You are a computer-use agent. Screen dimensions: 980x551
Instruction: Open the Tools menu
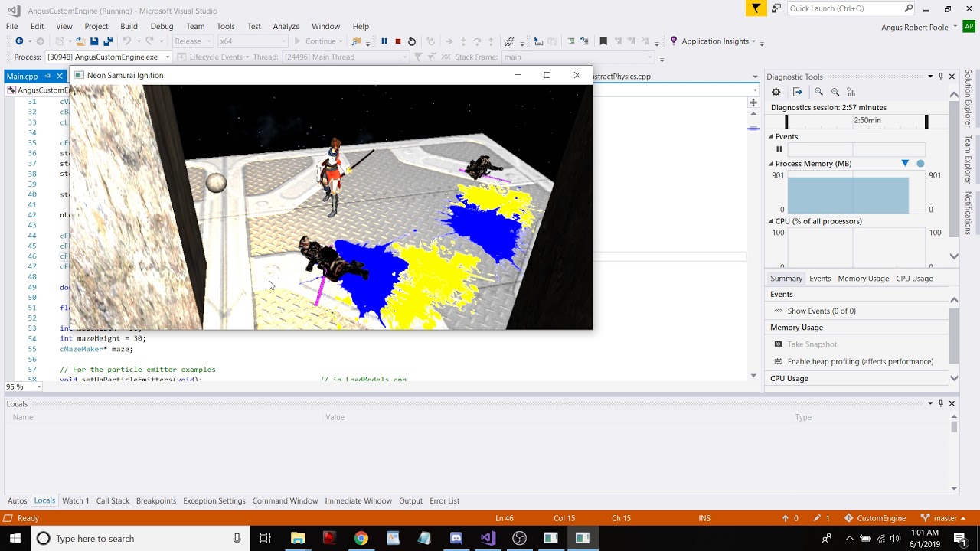point(225,26)
